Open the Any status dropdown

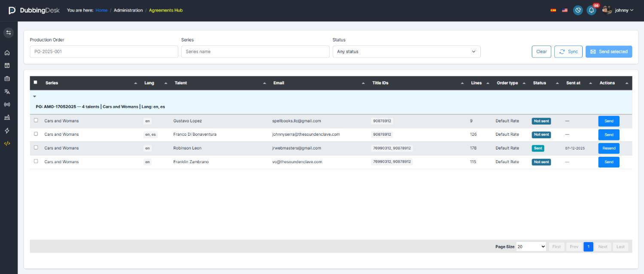click(x=407, y=52)
